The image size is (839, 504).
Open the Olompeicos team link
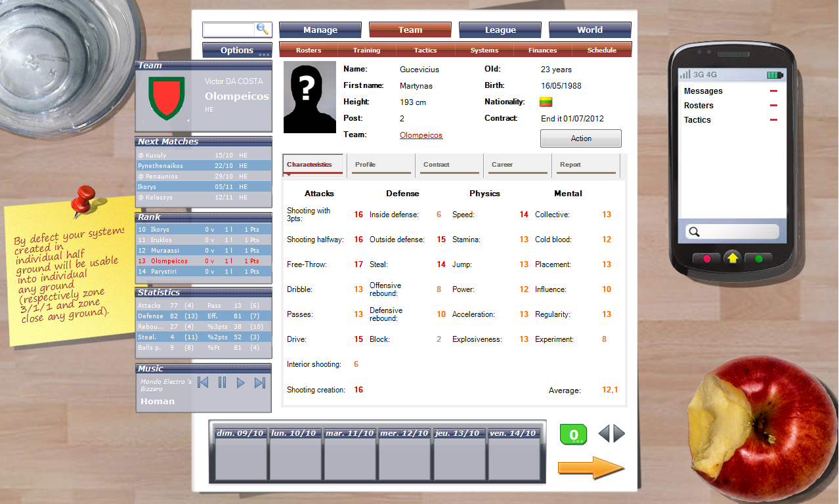pyautogui.click(x=421, y=135)
